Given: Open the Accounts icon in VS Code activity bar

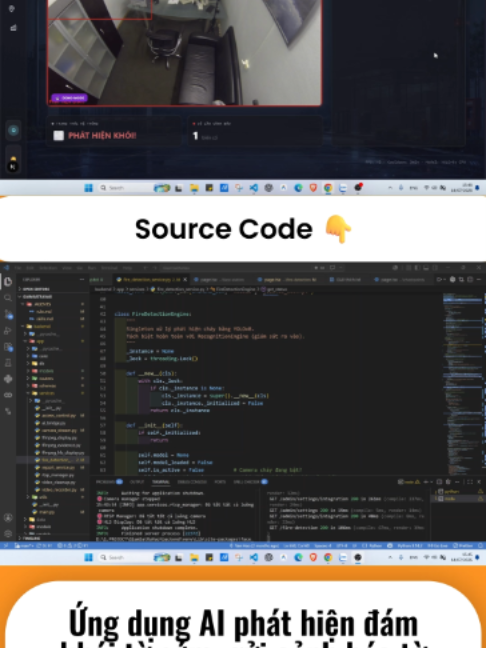Looking at the screenshot, I should coord(8,517).
